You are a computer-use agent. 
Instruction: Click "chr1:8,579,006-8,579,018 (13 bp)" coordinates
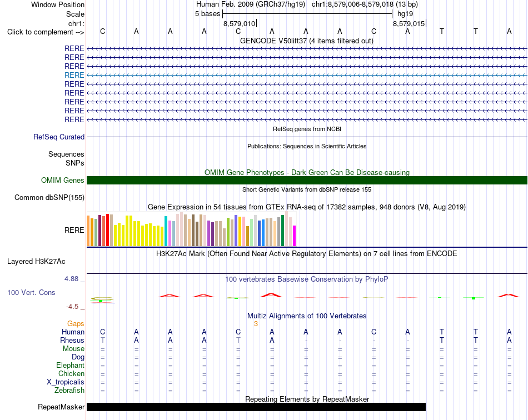365,4
